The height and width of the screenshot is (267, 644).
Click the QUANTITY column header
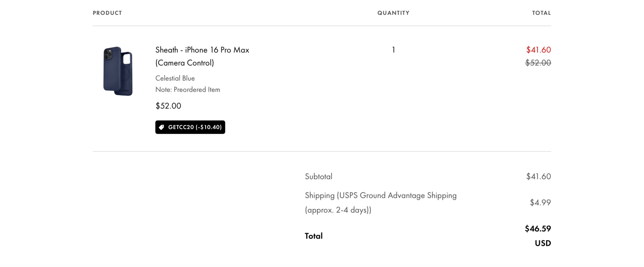coord(393,13)
